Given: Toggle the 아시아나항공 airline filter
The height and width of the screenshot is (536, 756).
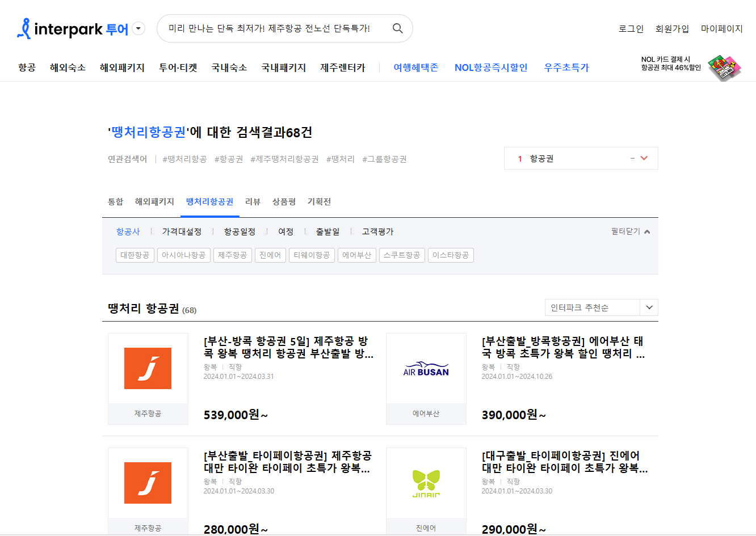Looking at the screenshot, I should click(183, 255).
